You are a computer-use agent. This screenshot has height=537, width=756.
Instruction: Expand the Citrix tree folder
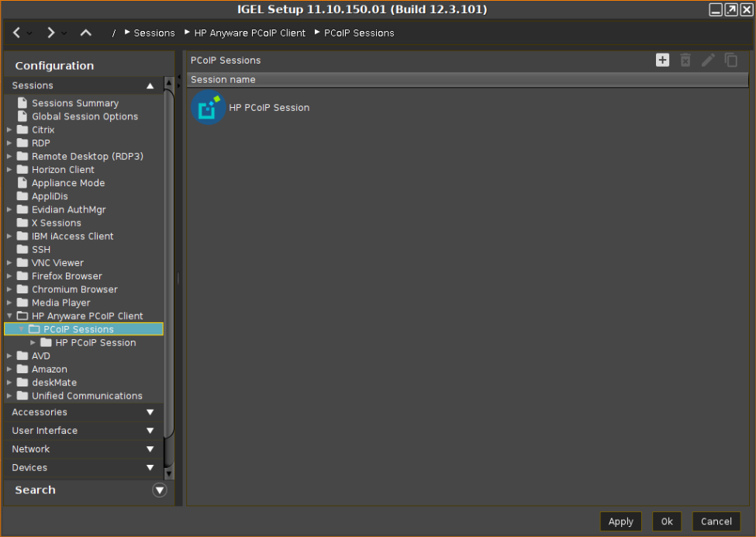pos(9,130)
